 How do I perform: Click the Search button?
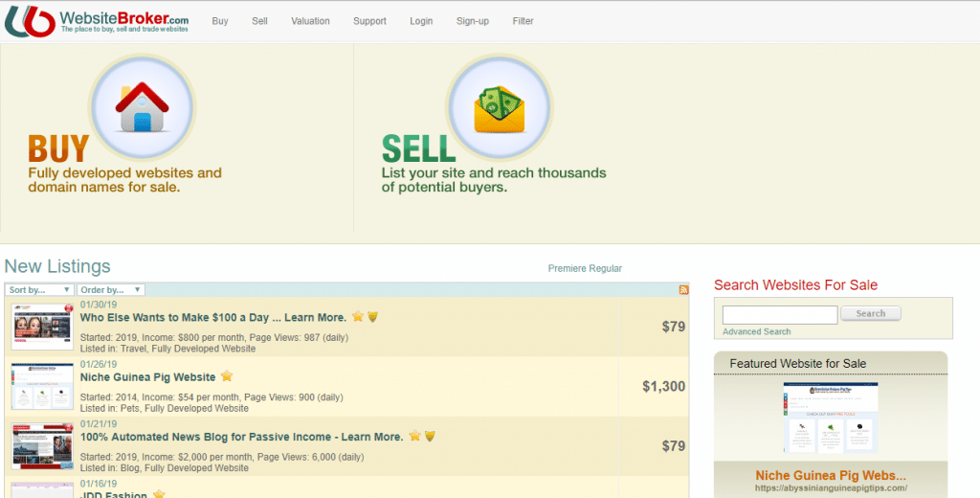[871, 313]
